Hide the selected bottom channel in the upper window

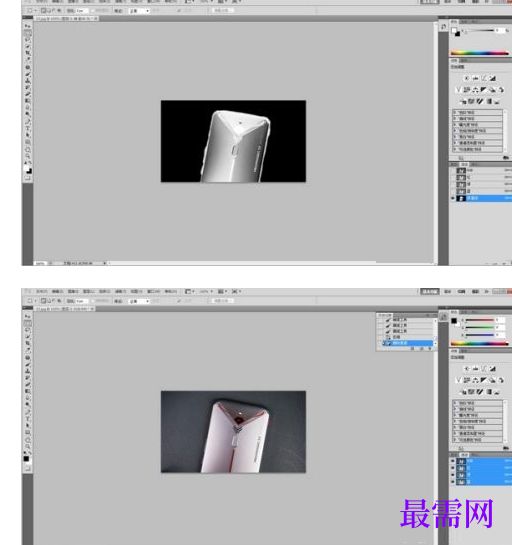(453, 198)
